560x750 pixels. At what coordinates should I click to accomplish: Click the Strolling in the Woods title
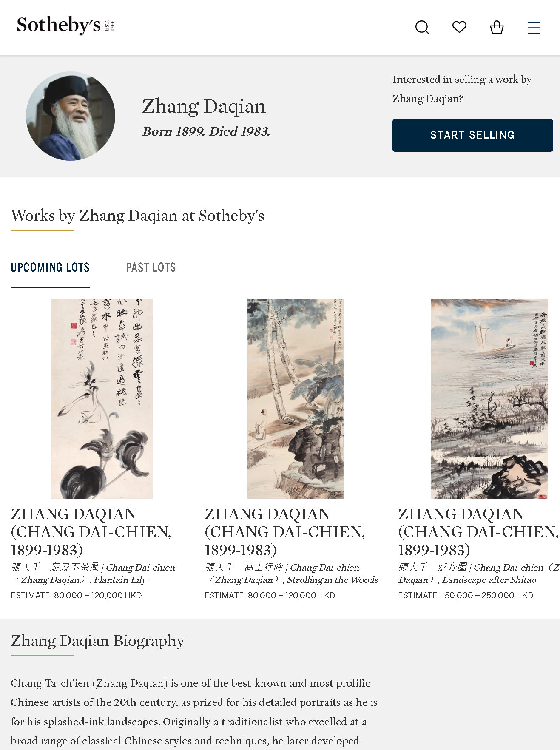(291, 574)
